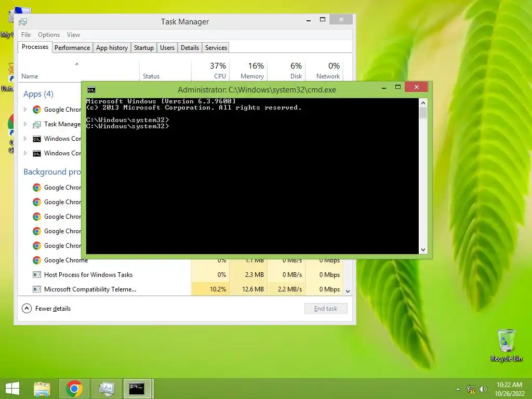Open the File menu in Task Manager

pos(26,35)
